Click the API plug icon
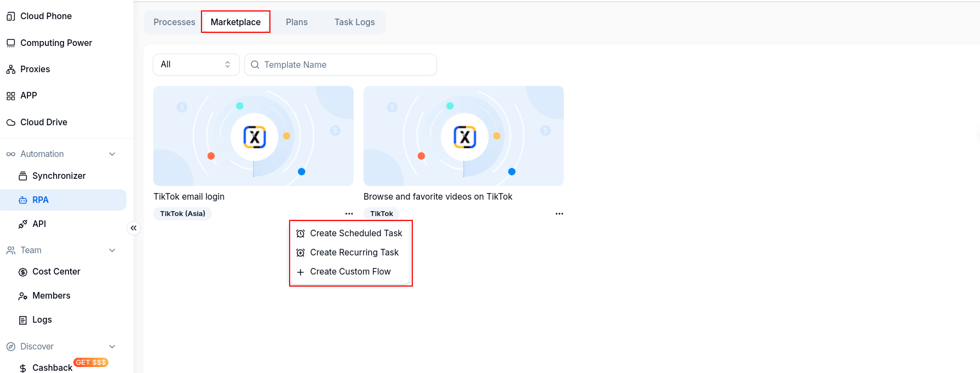 (x=22, y=224)
